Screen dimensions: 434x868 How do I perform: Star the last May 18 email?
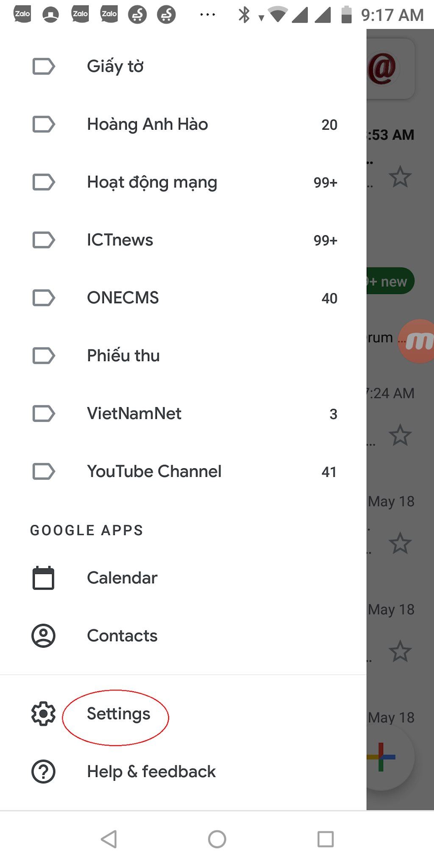point(400,651)
